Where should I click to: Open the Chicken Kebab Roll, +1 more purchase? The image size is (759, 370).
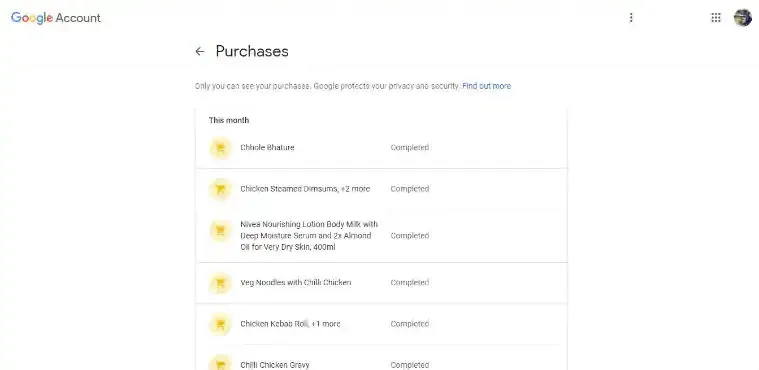pyautogui.click(x=381, y=324)
